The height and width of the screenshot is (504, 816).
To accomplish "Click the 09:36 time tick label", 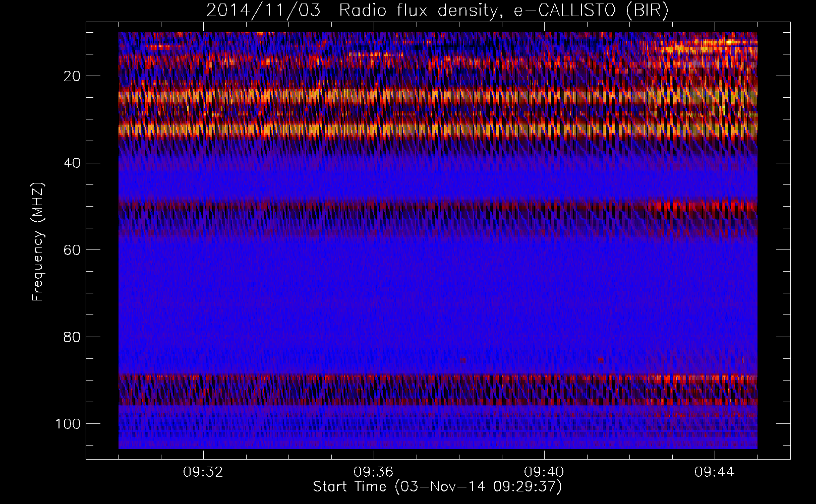I will coord(374,472).
